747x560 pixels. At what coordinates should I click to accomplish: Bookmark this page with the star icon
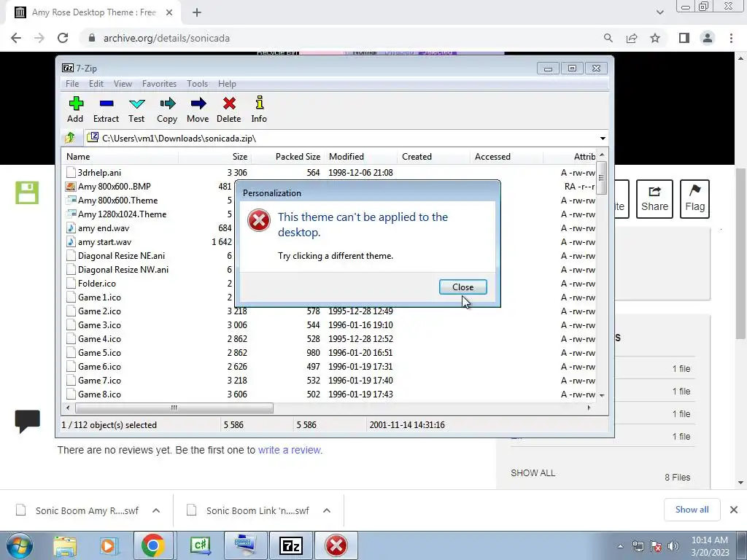coord(655,38)
